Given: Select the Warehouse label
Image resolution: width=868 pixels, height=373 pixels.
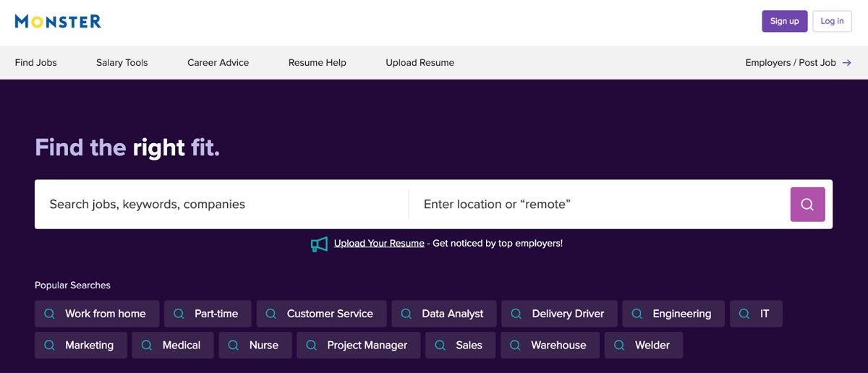Looking at the screenshot, I should point(558,346).
